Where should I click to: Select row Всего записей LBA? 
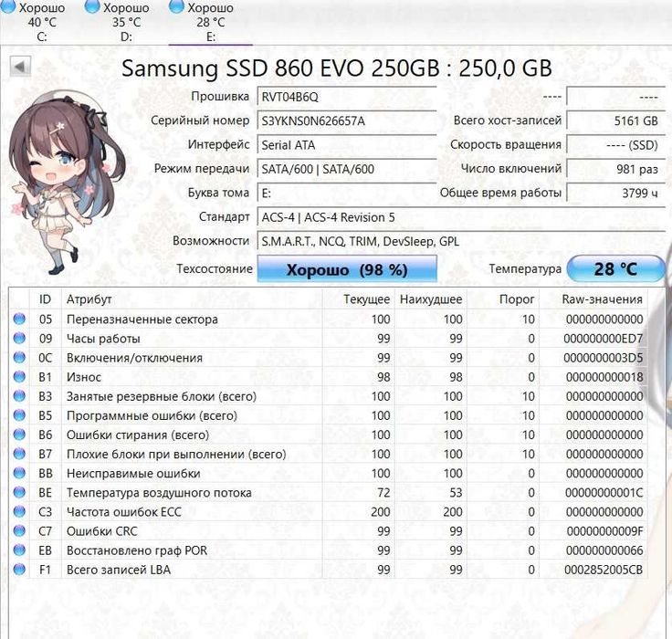[329, 570]
